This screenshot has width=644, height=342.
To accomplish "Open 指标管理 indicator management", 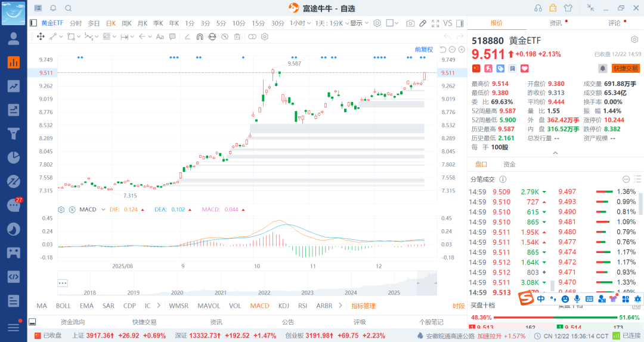I will tap(364, 306).
